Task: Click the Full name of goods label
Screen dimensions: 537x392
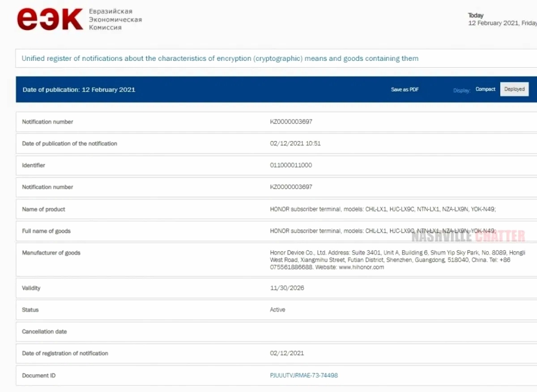Action: click(x=46, y=231)
